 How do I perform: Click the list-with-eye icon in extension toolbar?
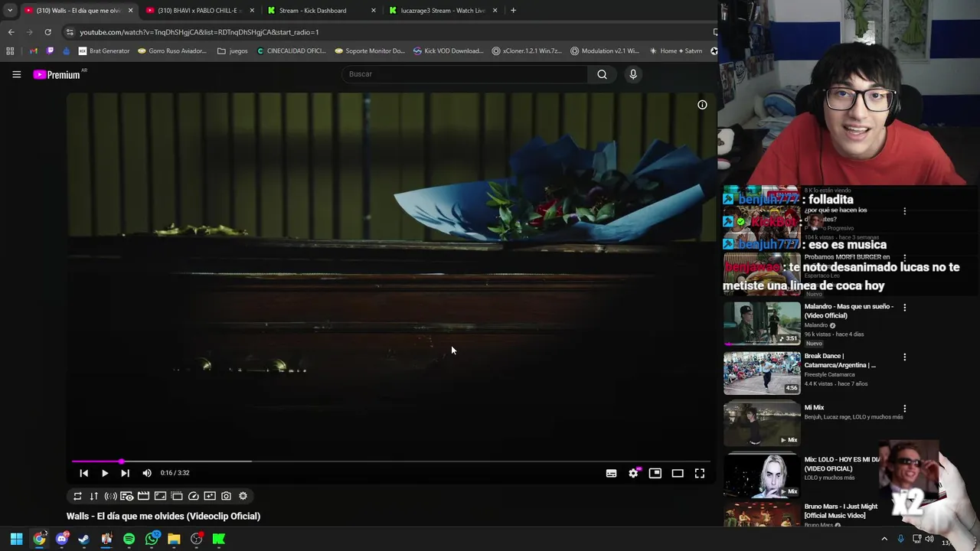[127, 496]
